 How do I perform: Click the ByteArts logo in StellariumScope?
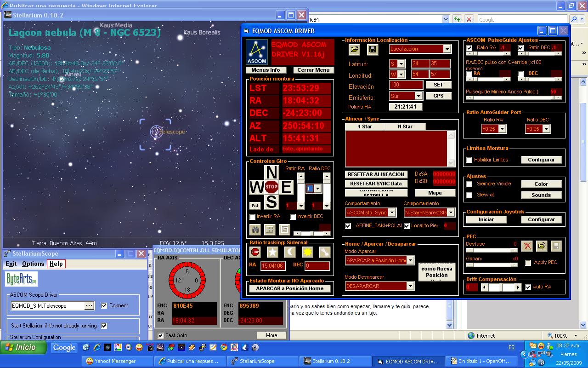[22, 279]
